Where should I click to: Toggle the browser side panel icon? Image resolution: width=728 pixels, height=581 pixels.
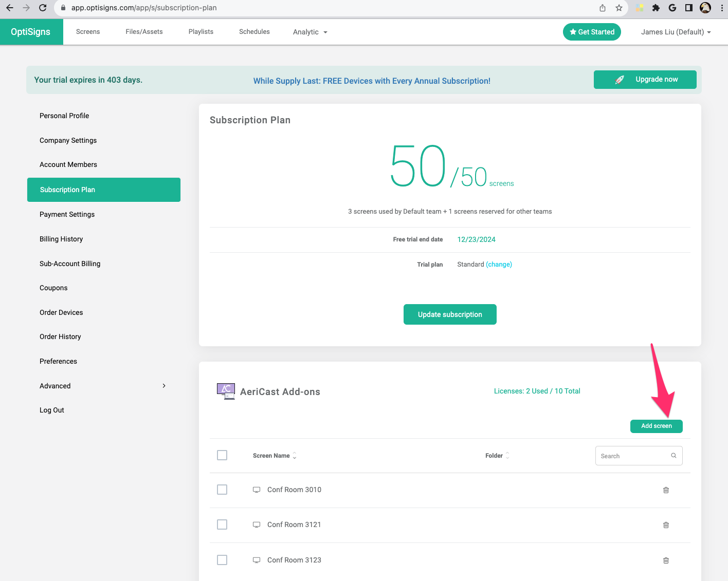pos(689,8)
